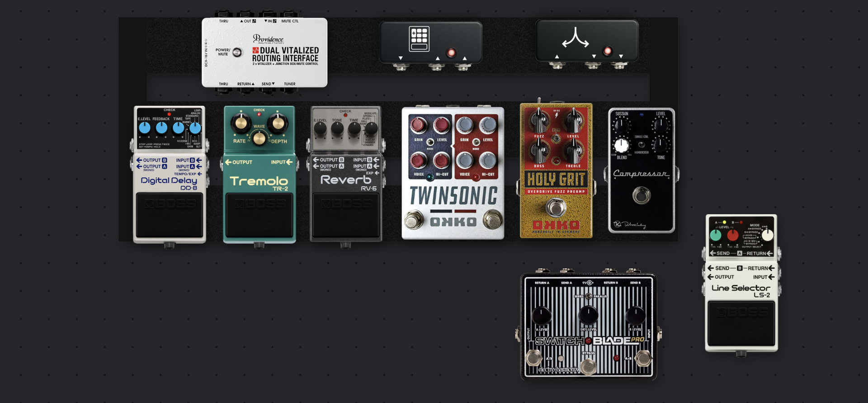
Task: Click the TONE knob on the Keeley Compressor
Action: 660,146
